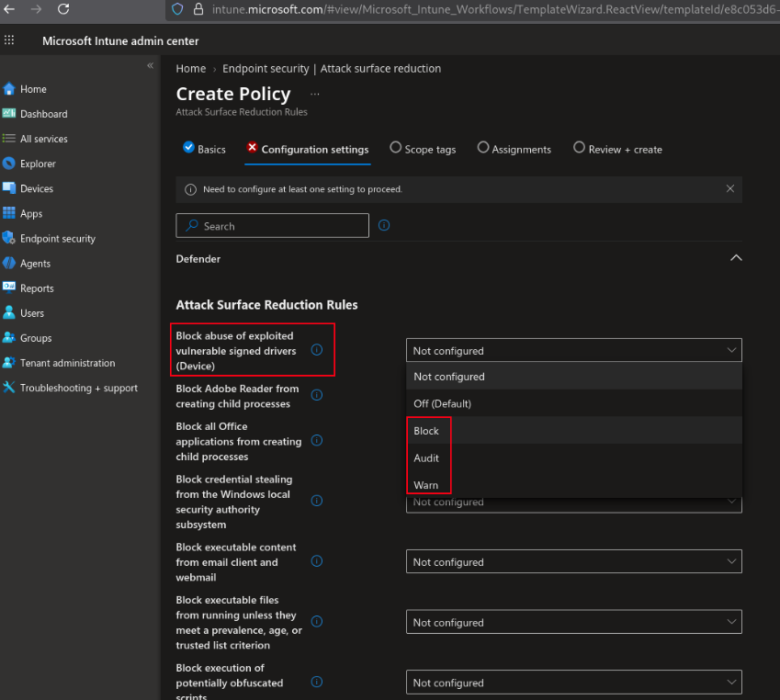Screen dimensions: 780x700
Task: Click the shield tracking protection icon
Action: click(177, 9)
